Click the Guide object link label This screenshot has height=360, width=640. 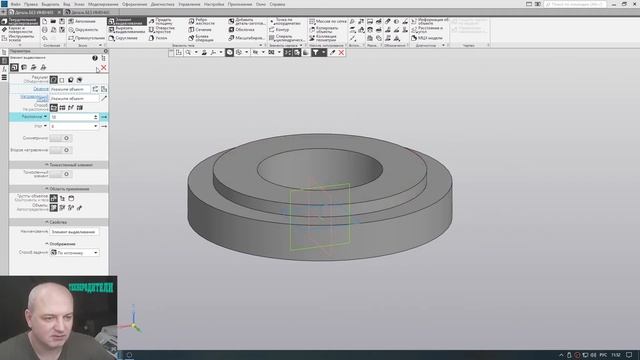point(34,98)
